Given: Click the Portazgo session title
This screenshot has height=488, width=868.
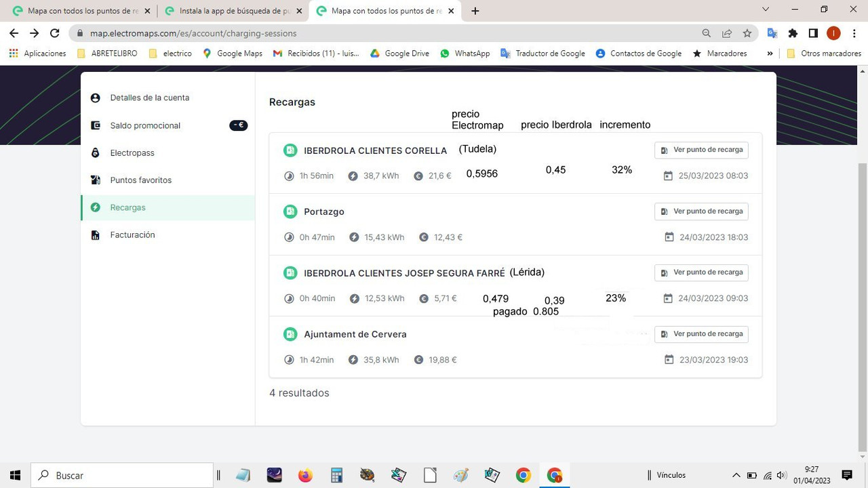Looking at the screenshot, I should tap(324, 211).
